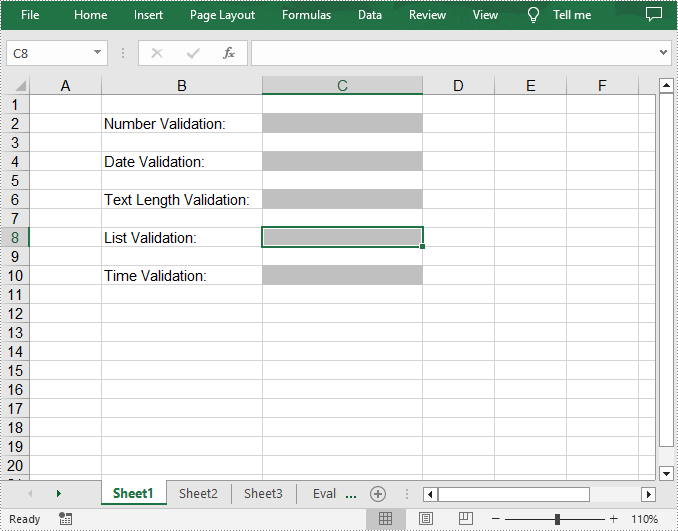Viewport: 678px width, 531px height.
Task: Click the 110% zoom level
Action: 644,518
